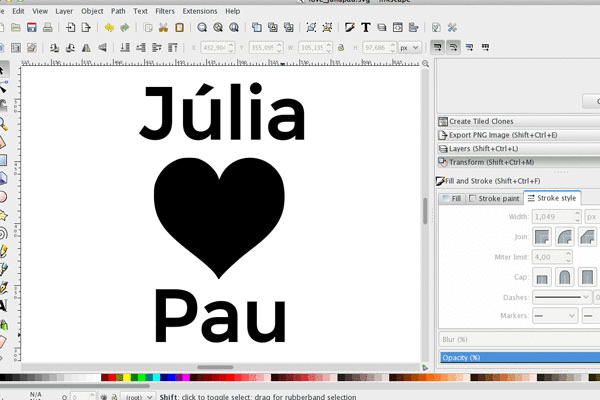Click the Duplicate object icon
The height and width of the screenshot is (400, 600).
tap(257, 28)
